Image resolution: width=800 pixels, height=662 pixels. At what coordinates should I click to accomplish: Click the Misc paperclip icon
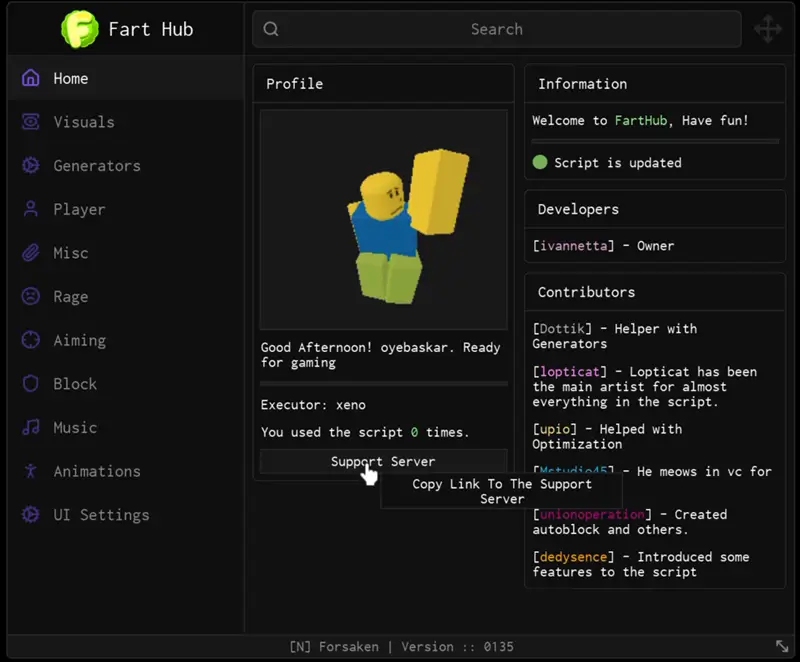[31, 252]
